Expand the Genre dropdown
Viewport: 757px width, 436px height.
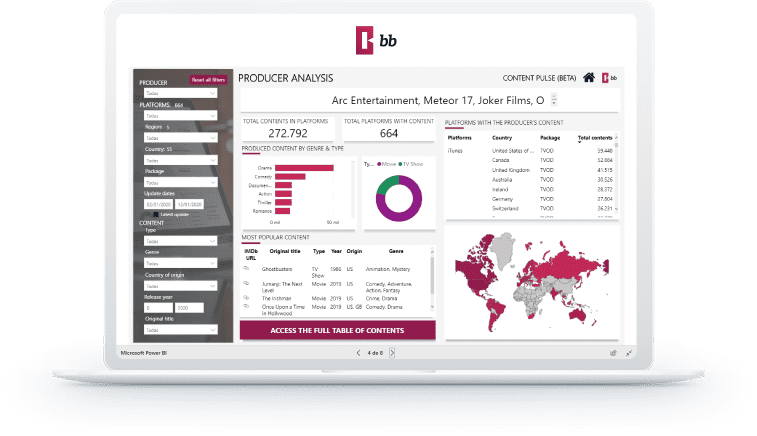[181, 263]
